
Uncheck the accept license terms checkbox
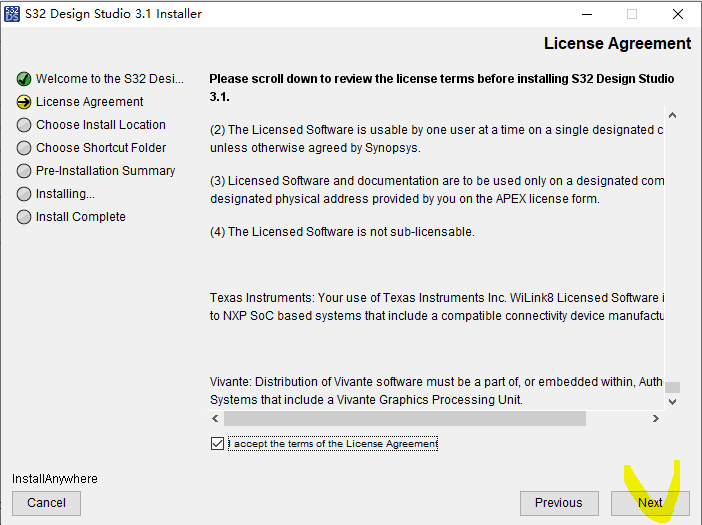[x=218, y=444]
